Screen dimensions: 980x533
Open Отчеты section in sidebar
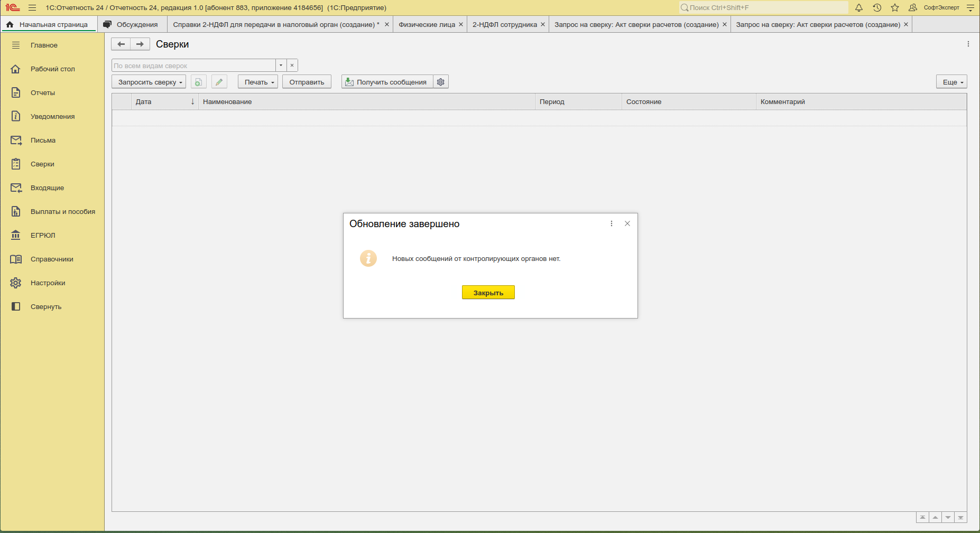click(52, 93)
